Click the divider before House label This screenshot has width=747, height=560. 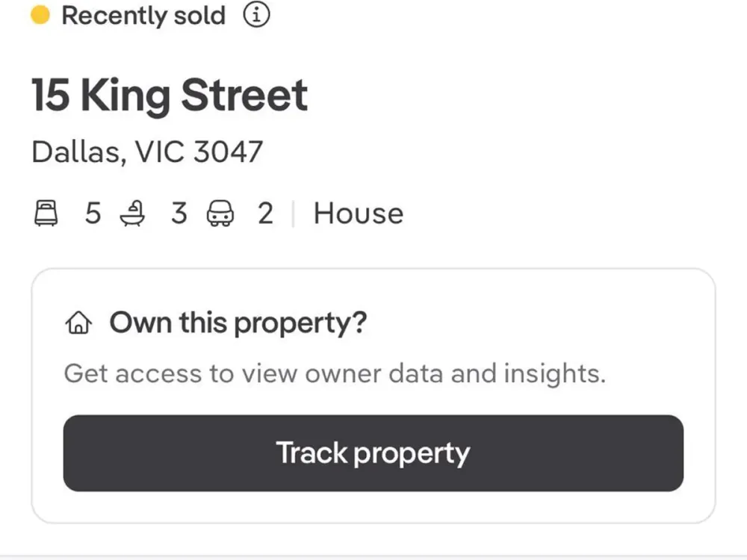pos(293,214)
